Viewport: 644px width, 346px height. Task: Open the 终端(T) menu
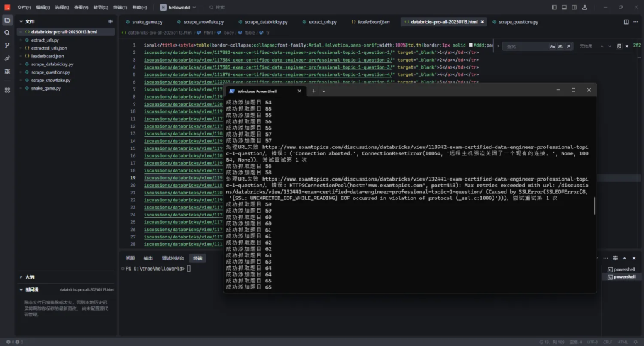120,8
